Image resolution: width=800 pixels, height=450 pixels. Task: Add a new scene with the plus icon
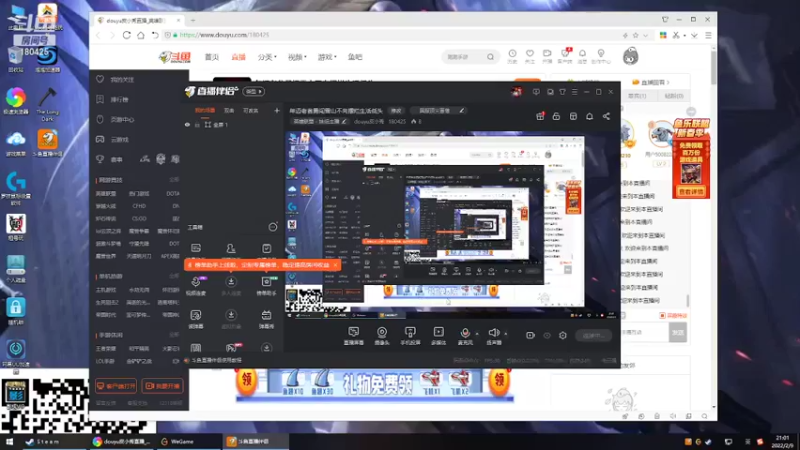click(x=277, y=110)
